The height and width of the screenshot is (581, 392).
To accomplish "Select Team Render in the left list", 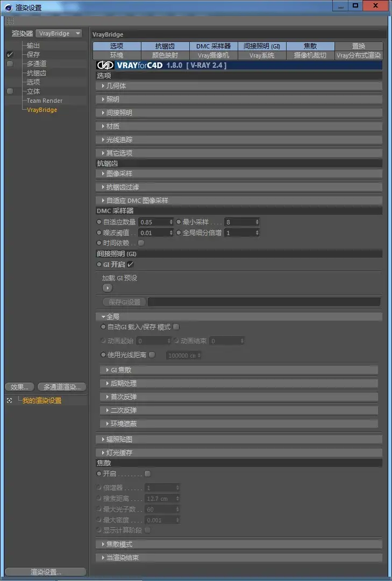I will (45, 101).
